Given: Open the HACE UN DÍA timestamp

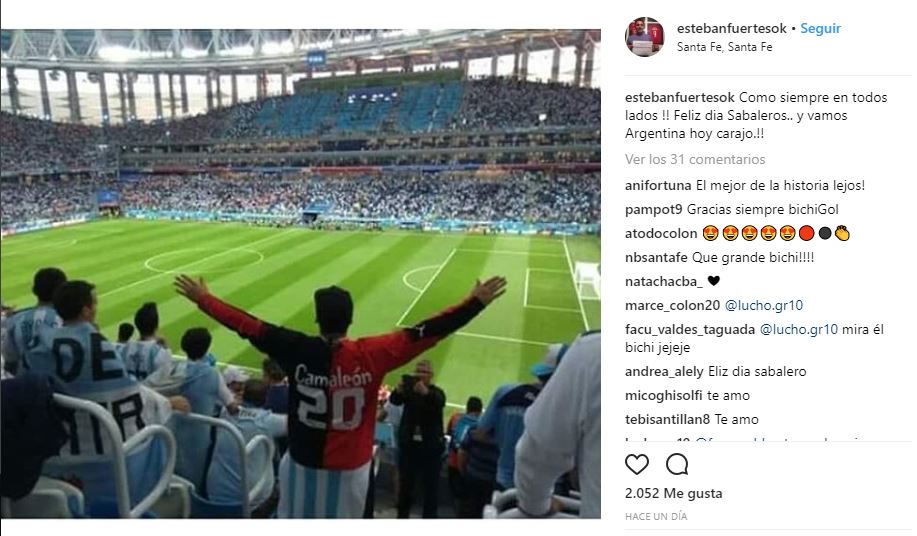Looking at the screenshot, I should (656, 516).
